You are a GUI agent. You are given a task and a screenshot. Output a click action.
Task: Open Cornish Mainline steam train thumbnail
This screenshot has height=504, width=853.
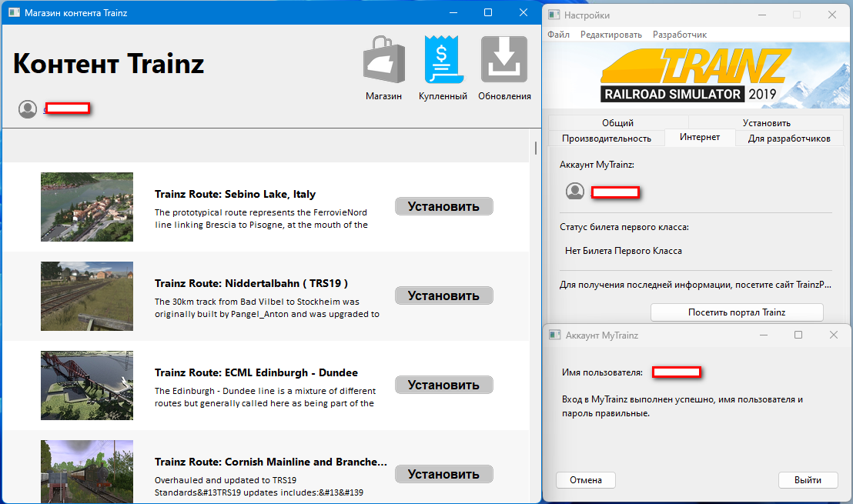(x=87, y=472)
